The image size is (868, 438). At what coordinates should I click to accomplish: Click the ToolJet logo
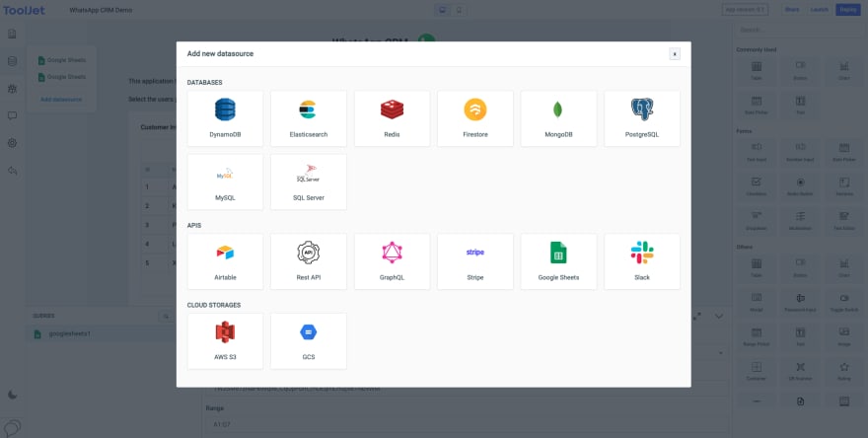point(24,10)
